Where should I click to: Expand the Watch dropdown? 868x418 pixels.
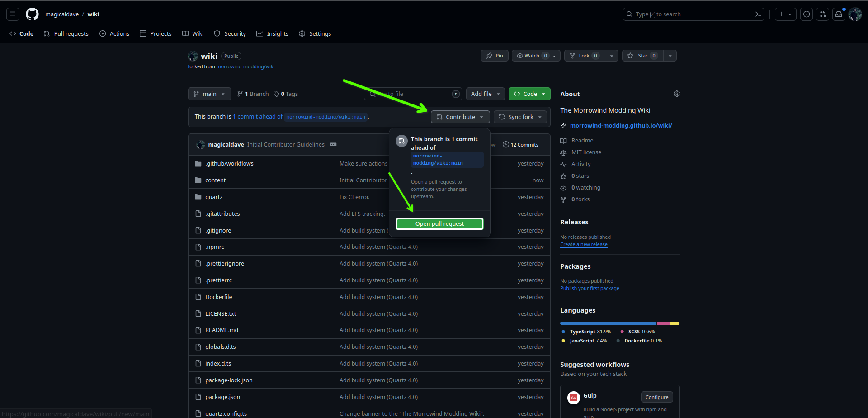(x=536, y=56)
